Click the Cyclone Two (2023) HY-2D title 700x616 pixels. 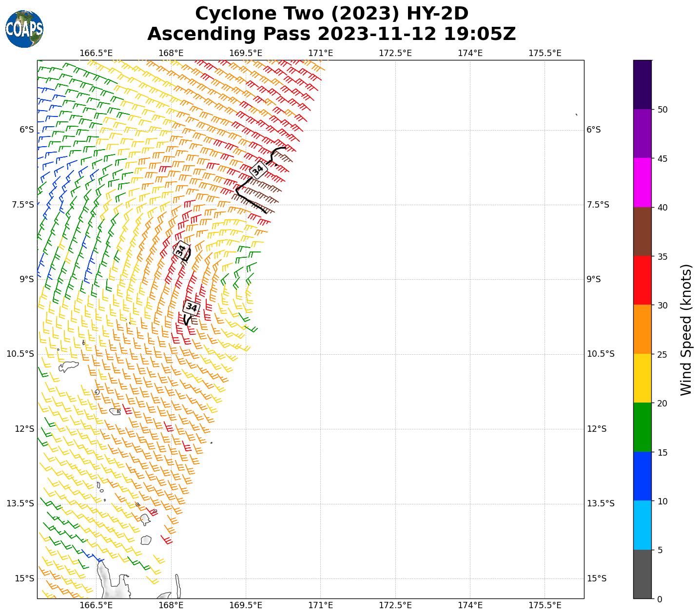click(331, 14)
